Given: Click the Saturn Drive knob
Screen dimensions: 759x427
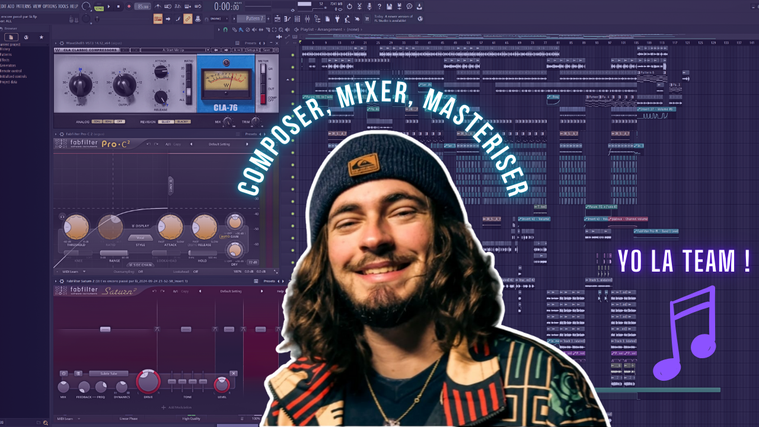Looking at the screenshot, I should (148, 381).
